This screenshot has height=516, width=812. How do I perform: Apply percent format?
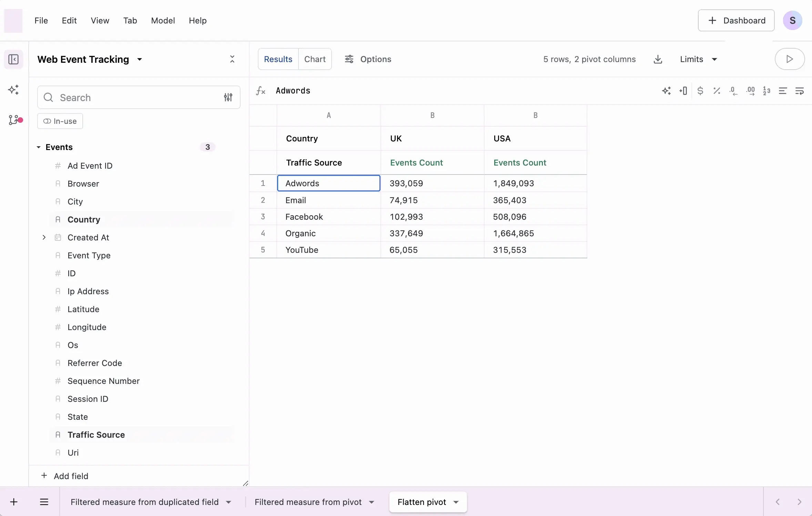717,91
